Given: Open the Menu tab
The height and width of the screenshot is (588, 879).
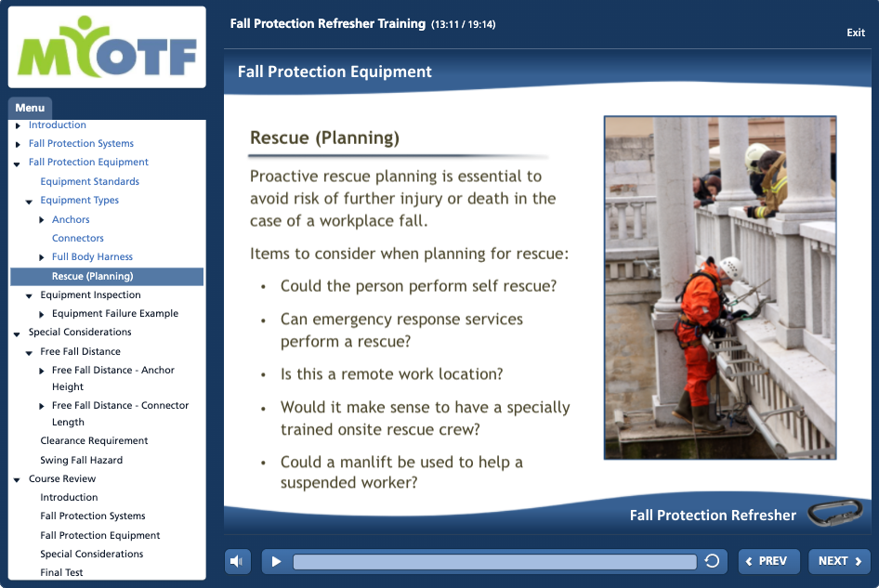Looking at the screenshot, I should 30,108.
